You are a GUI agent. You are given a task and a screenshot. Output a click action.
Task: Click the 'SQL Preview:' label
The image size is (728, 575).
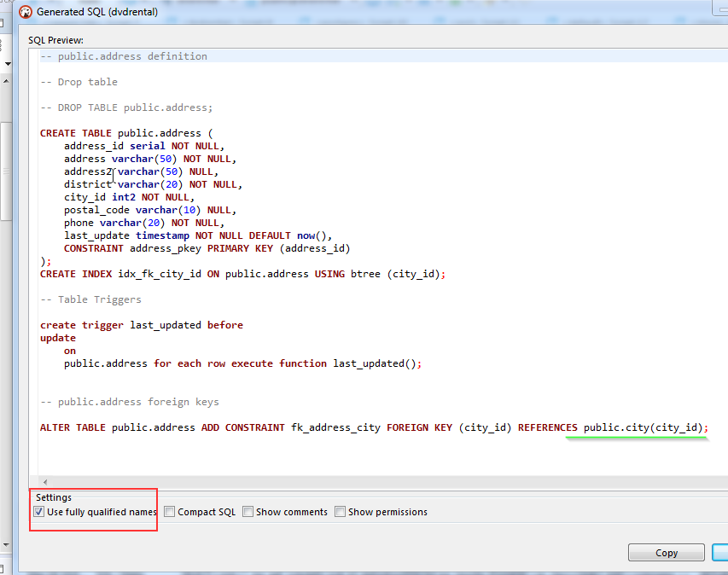point(55,40)
